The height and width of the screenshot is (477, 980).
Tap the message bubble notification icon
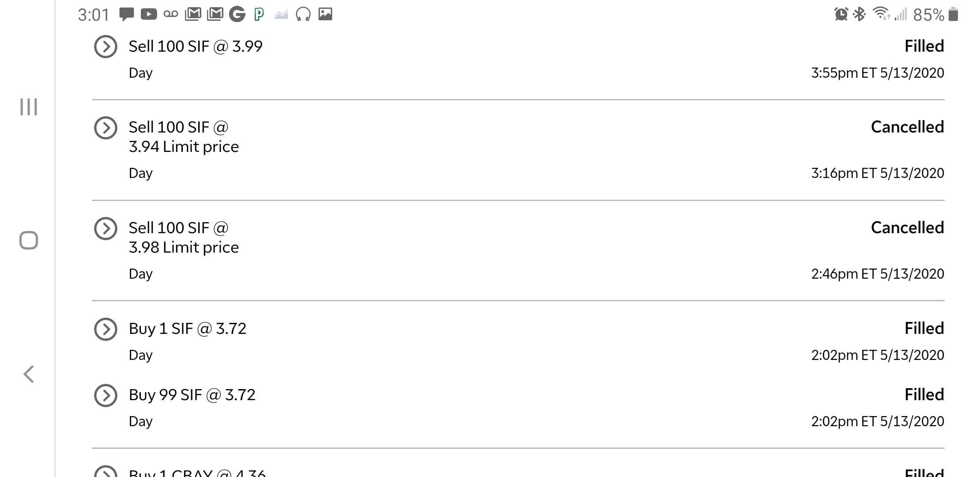[x=127, y=15]
